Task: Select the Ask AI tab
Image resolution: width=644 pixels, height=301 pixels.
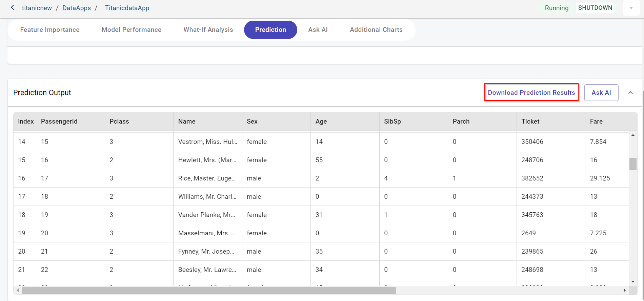Action: click(318, 30)
